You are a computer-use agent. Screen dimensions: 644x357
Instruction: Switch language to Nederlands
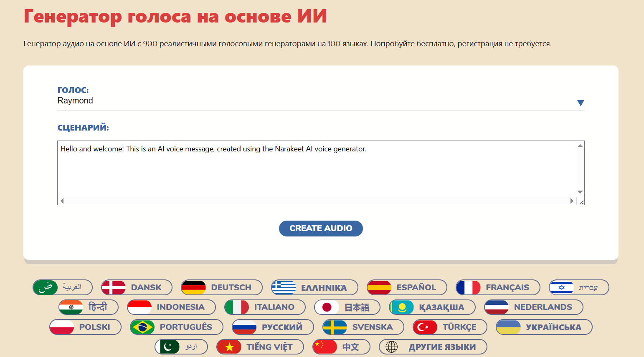pos(534,307)
